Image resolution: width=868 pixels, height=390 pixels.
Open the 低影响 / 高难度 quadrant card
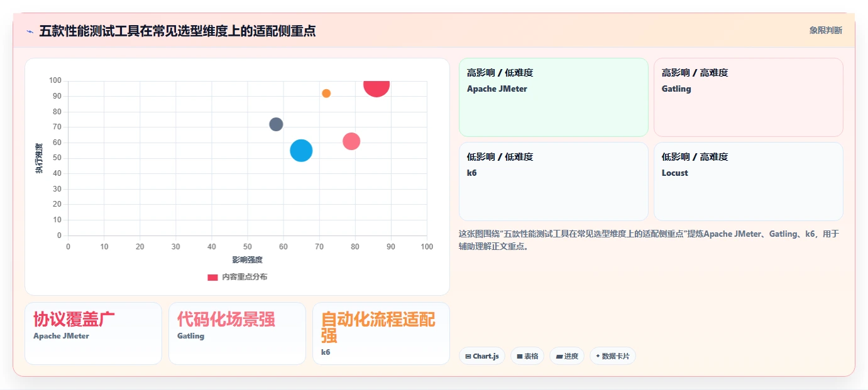coord(748,181)
